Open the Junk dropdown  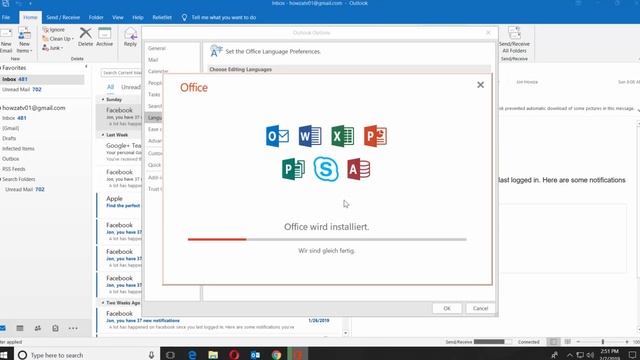[x=52, y=48]
